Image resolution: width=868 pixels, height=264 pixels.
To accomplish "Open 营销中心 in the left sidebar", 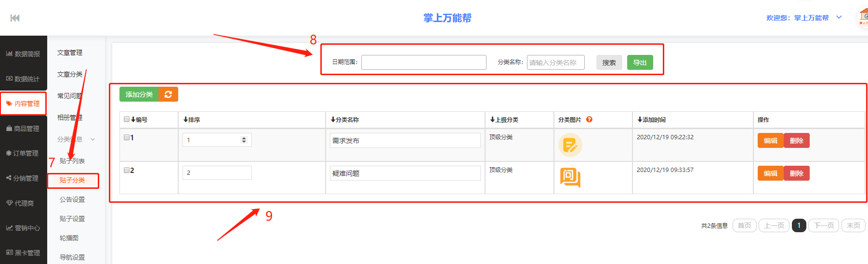I will (23, 228).
